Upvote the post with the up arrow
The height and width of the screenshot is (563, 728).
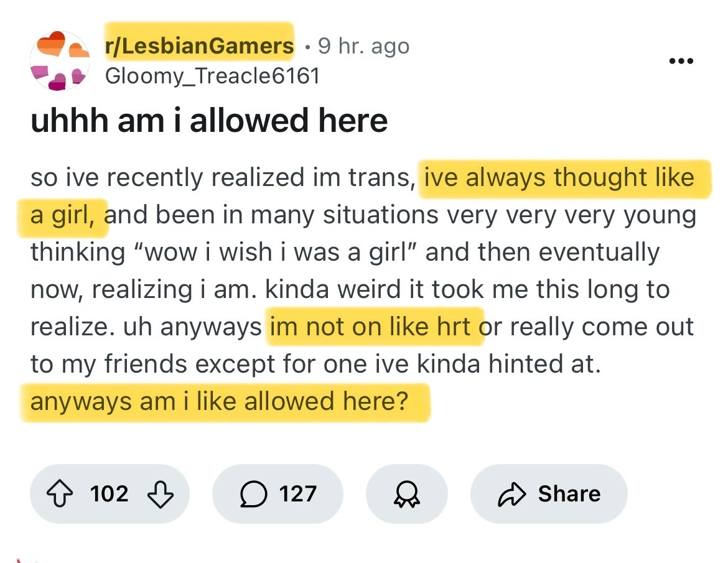point(62,494)
